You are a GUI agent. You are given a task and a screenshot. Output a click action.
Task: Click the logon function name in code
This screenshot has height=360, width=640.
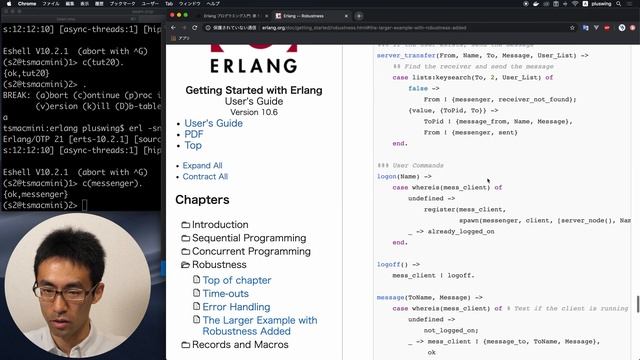point(387,177)
